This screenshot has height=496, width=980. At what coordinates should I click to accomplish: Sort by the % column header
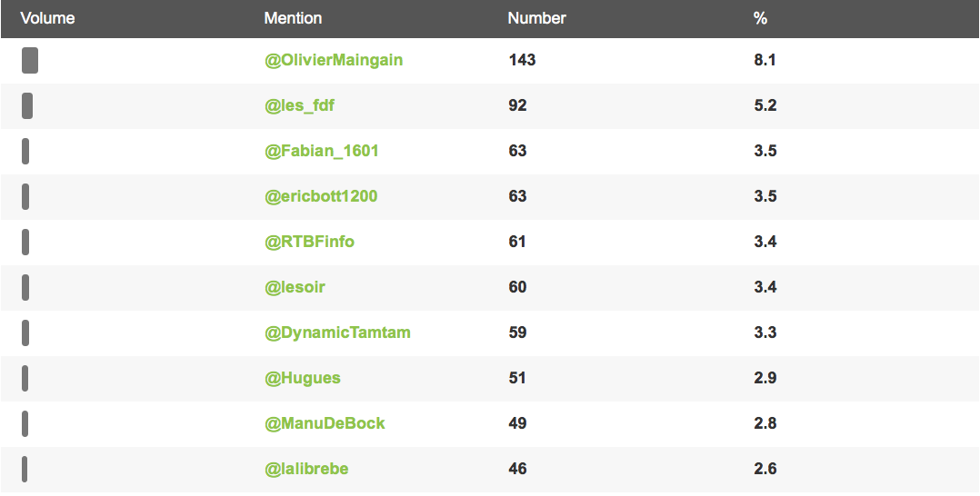tap(760, 19)
